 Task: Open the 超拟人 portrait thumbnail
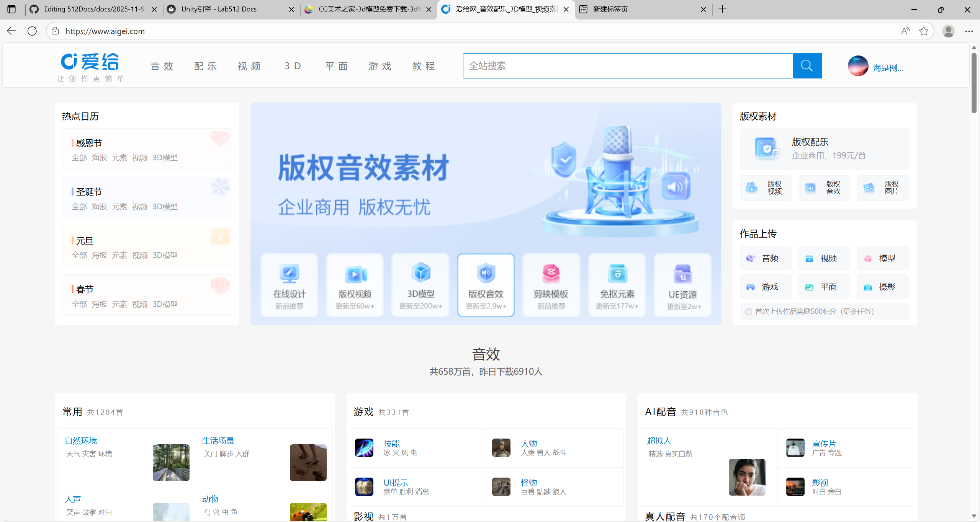pos(747,477)
